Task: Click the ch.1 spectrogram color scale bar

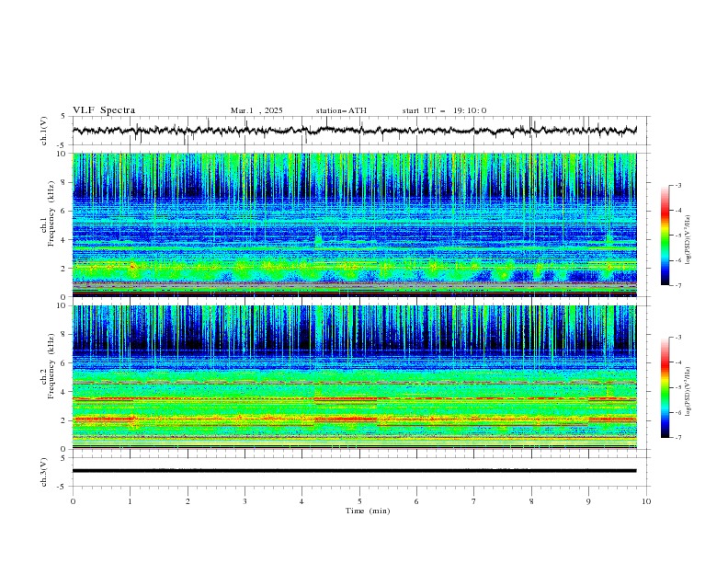Action: pos(665,236)
